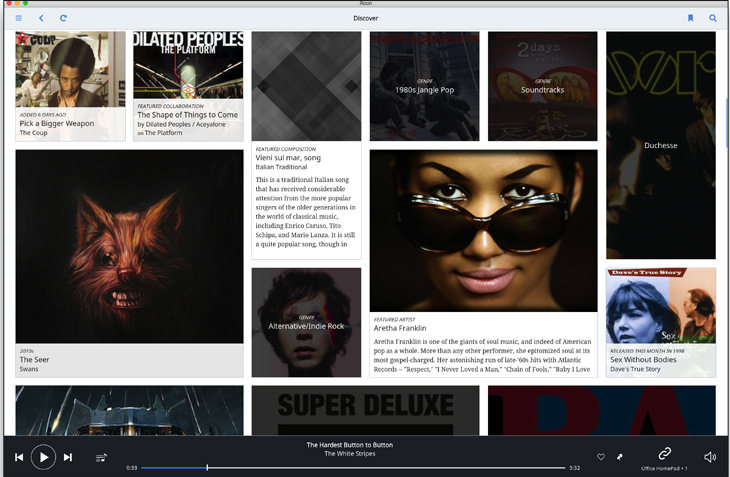Open The Shape of Things to Come
This screenshot has width=730, height=477.
coord(188,114)
